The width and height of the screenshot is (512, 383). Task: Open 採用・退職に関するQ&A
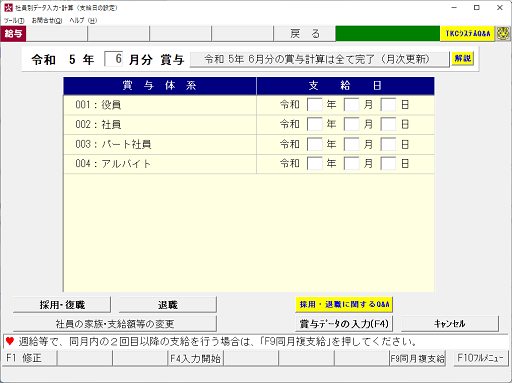[344, 304]
